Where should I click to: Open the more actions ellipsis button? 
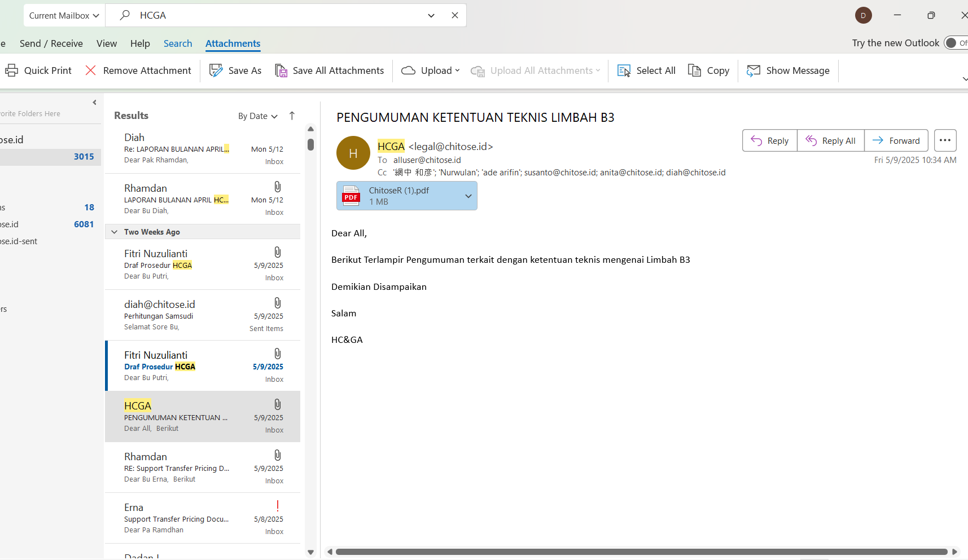pyautogui.click(x=945, y=140)
